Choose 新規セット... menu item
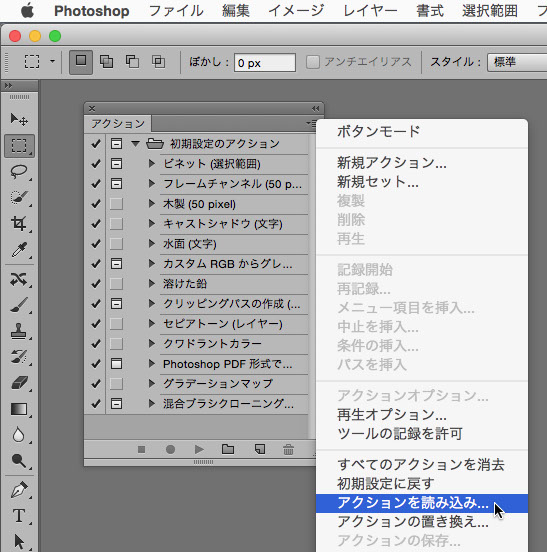 [422, 182]
